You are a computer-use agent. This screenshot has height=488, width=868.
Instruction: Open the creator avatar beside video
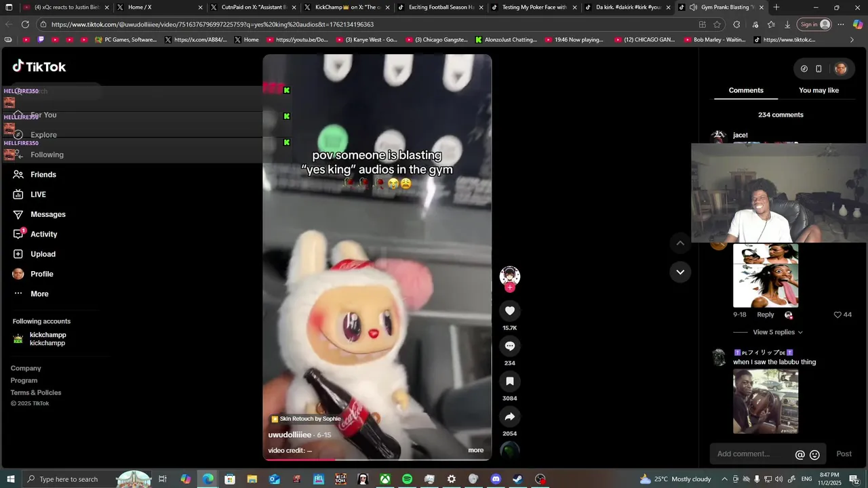510,276
